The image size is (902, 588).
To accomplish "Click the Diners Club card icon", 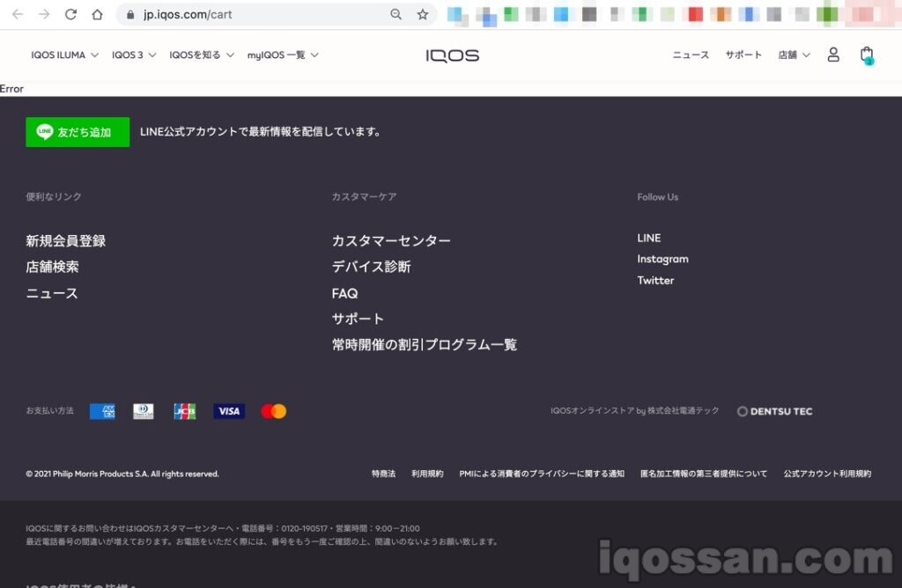I will click(144, 411).
